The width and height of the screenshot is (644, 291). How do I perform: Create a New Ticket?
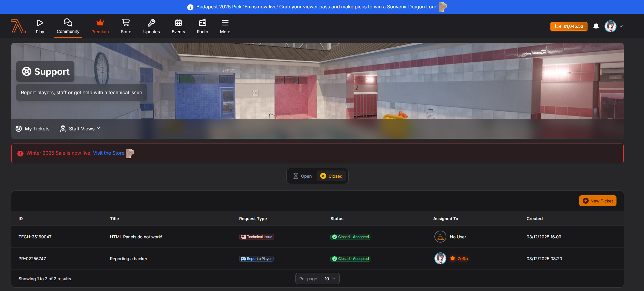pyautogui.click(x=597, y=201)
